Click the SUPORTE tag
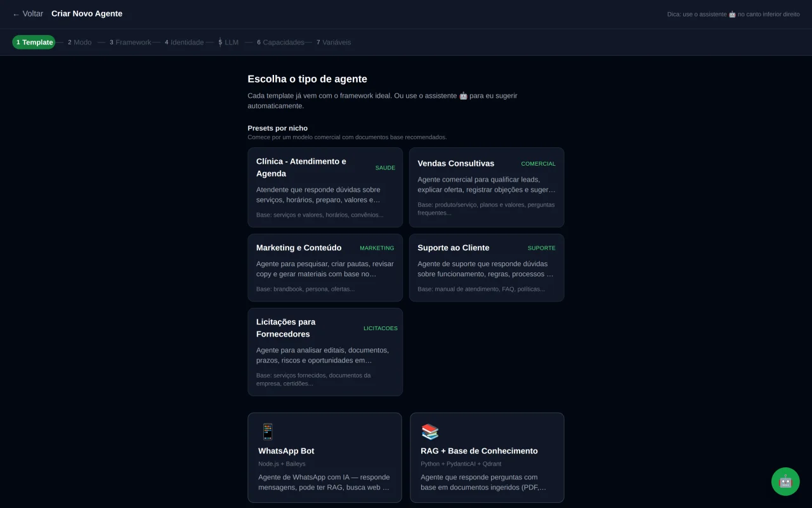812x508 pixels. pos(541,248)
